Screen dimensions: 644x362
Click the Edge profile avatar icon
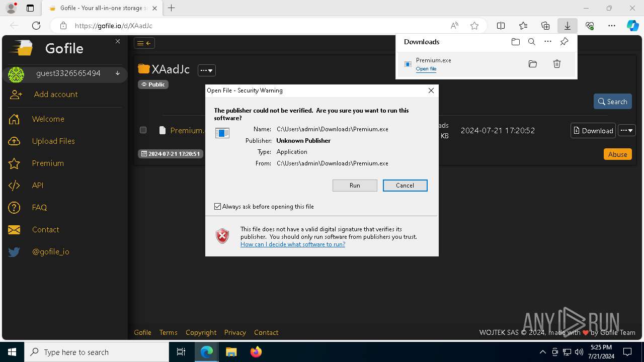coord(11,8)
